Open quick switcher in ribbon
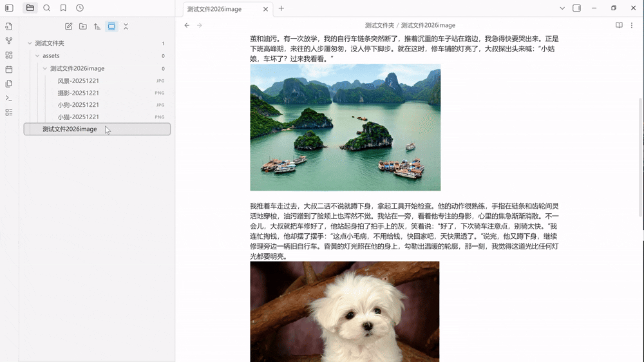 [x=8, y=26]
